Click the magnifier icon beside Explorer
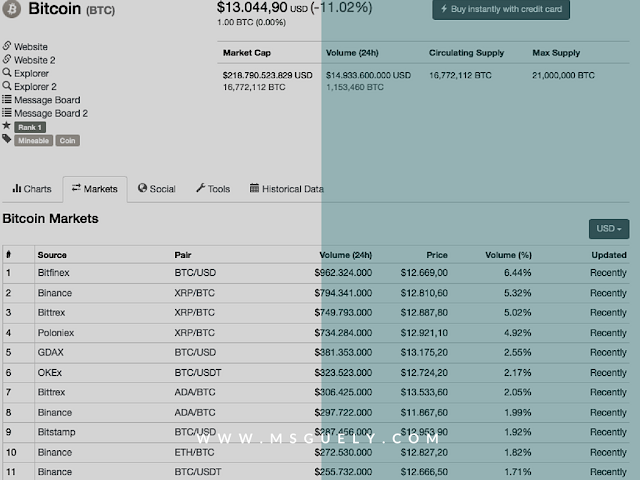Viewport: 640px width, 480px height. 7,72
